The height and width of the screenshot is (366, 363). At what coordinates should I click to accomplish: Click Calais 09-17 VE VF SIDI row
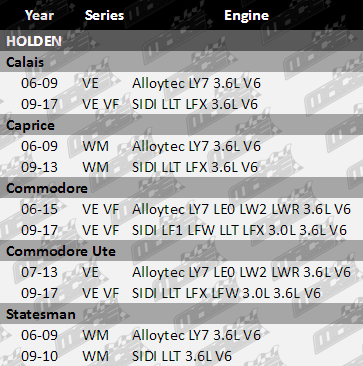[x=181, y=104]
